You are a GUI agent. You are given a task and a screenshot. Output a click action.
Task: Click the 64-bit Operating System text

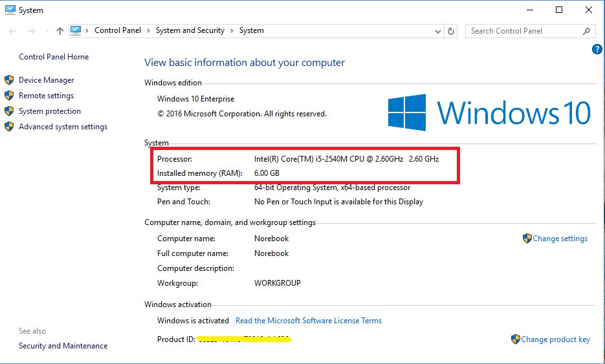[332, 187]
